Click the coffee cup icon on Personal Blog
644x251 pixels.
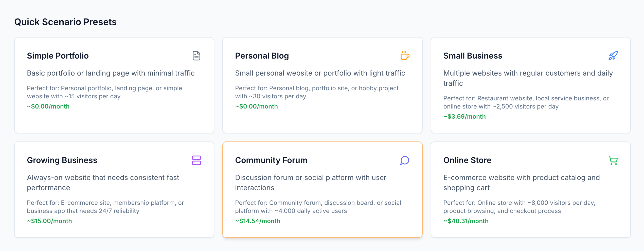pos(405,56)
